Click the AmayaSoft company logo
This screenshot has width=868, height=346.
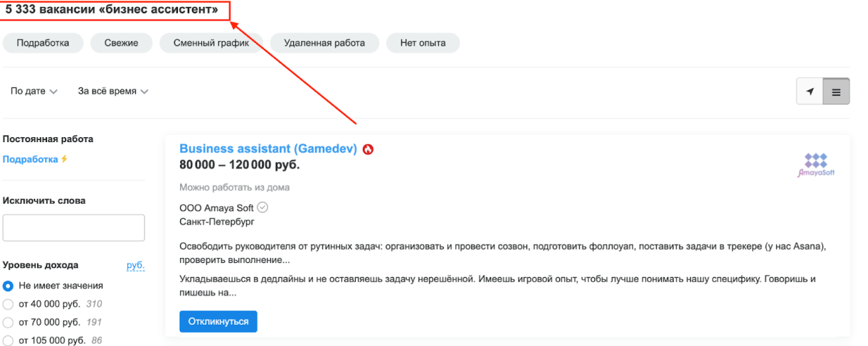pyautogui.click(x=815, y=165)
